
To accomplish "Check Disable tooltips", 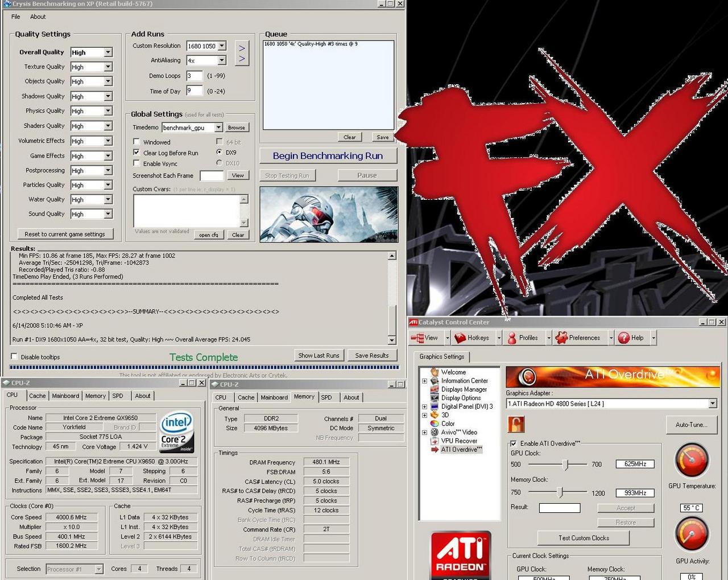I will (14, 356).
